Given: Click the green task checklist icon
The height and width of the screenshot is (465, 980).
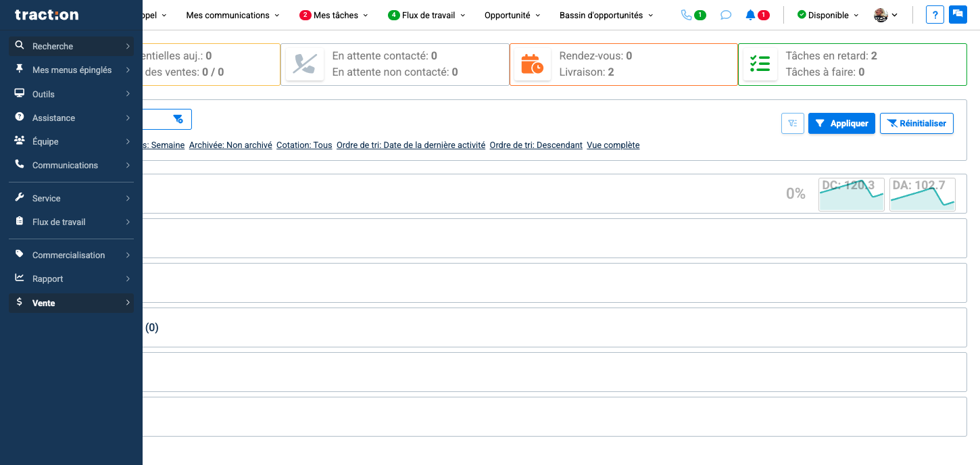Looking at the screenshot, I should click(x=760, y=64).
